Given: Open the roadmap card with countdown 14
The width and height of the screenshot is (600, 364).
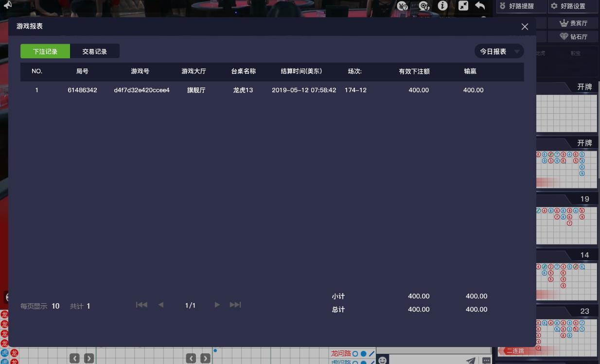Looking at the screenshot, I should pyautogui.click(x=566, y=276).
